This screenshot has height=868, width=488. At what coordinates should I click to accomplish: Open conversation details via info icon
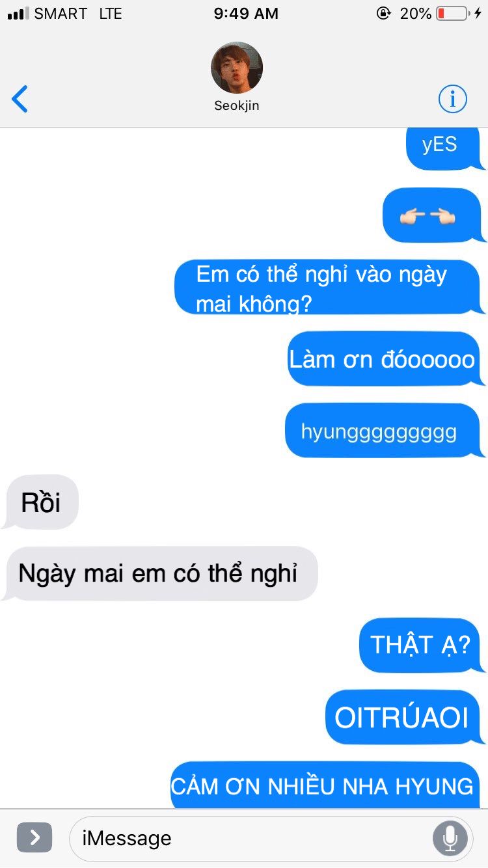(452, 99)
